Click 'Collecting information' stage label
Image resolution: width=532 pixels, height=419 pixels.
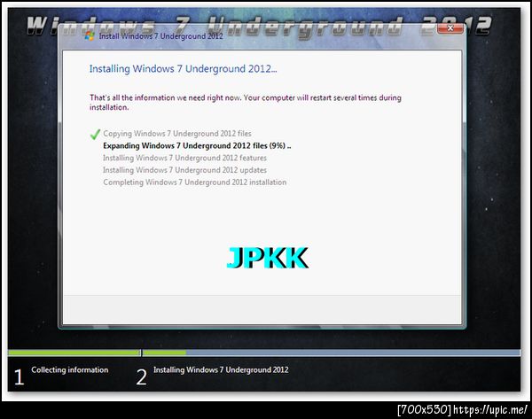(x=70, y=370)
